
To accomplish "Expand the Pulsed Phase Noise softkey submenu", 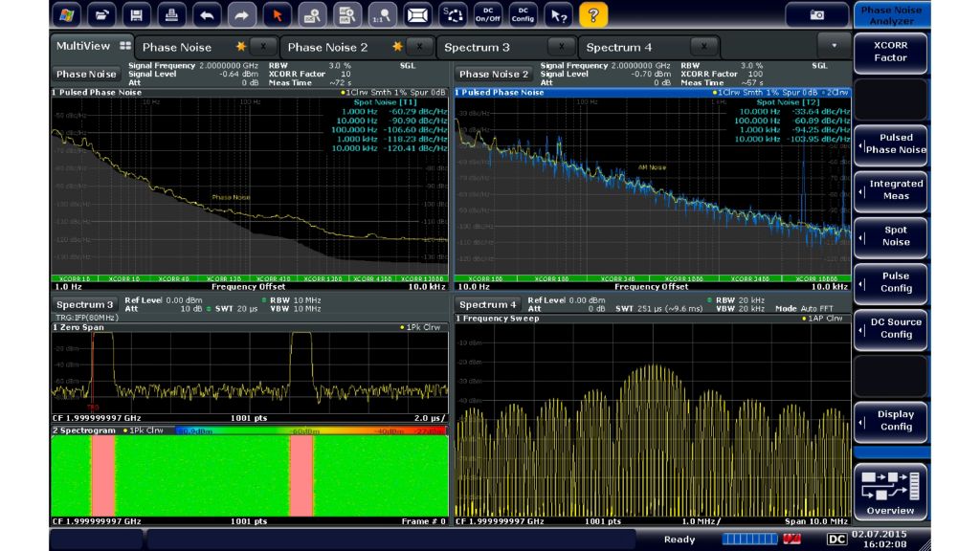I will point(890,143).
